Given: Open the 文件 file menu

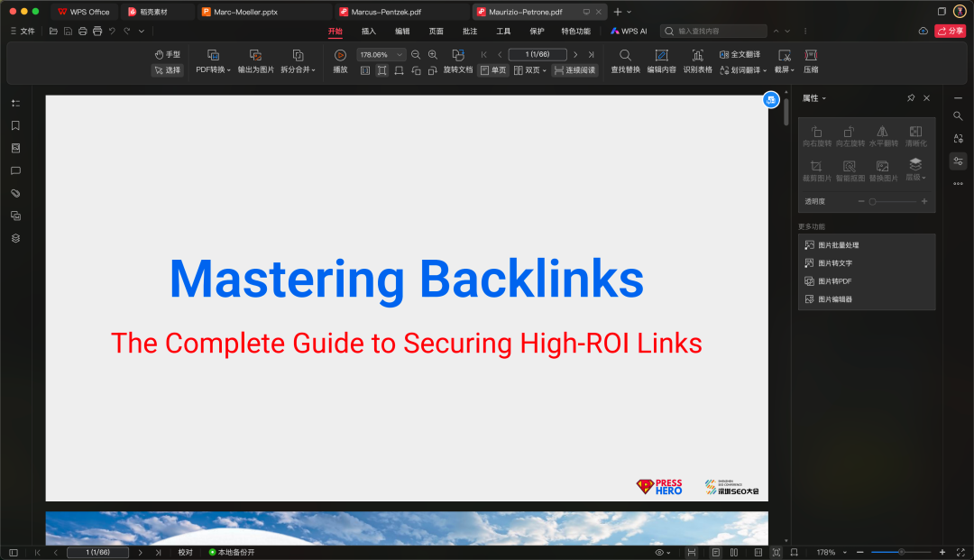Looking at the screenshot, I should pyautogui.click(x=23, y=31).
